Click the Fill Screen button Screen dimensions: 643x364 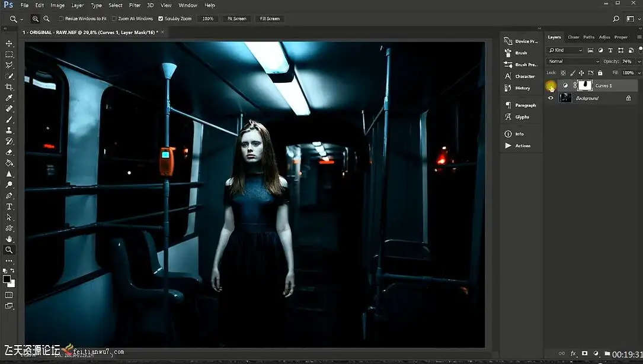point(270,19)
